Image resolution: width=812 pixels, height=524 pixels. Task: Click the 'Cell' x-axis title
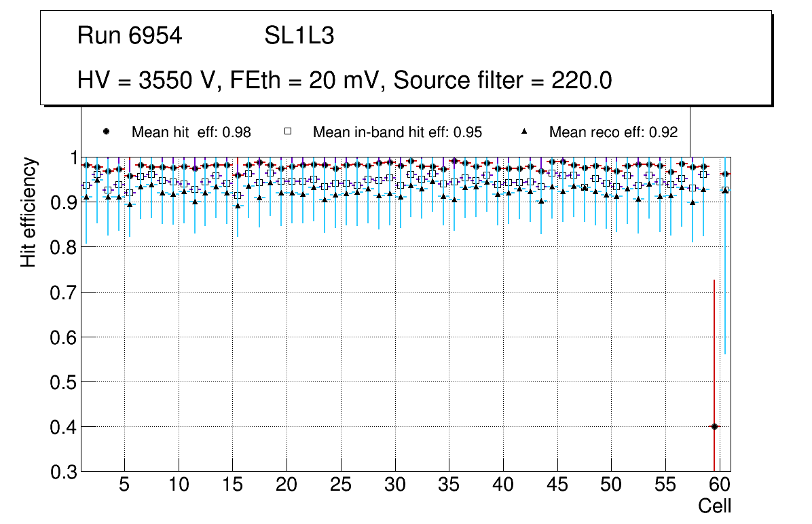[715, 506]
